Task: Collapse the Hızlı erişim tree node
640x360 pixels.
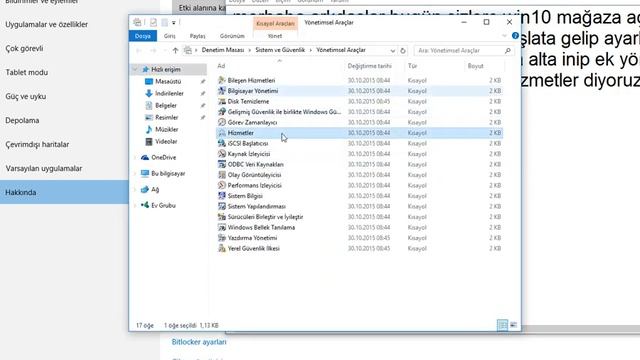Action: 135,69
